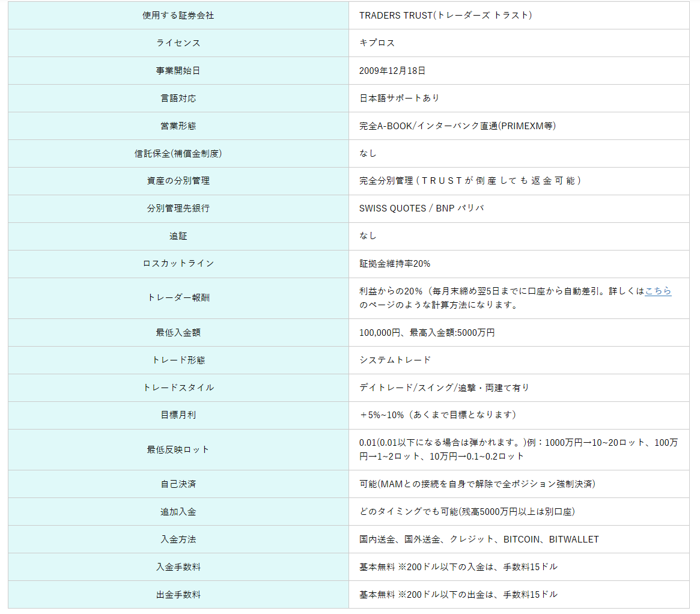
Task: Select the トレード形態 label cell
Action: point(178,360)
